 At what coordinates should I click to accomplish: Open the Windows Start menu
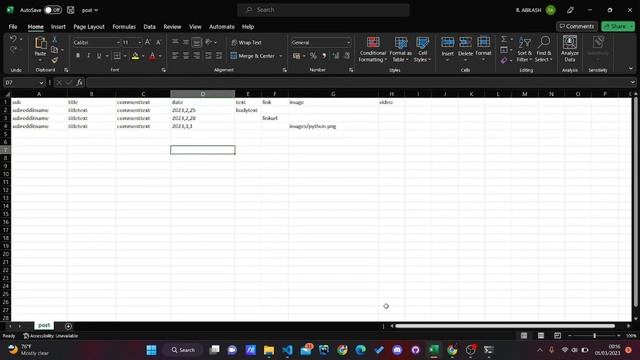(x=151, y=350)
